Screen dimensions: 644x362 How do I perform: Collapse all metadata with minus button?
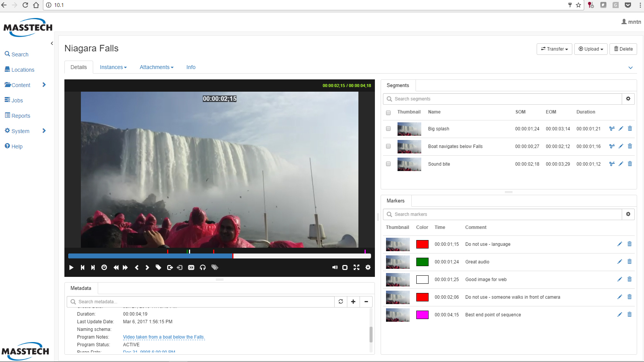point(366,302)
